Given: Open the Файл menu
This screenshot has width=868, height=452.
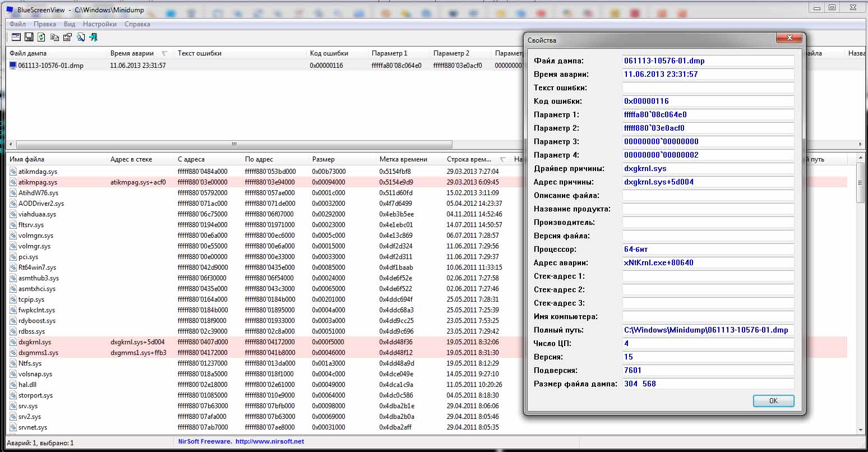Looking at the screenshot, I should 17,24.
